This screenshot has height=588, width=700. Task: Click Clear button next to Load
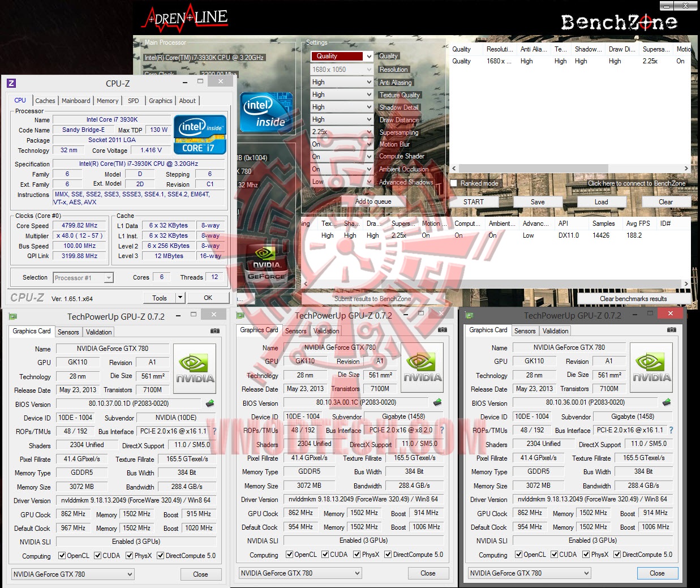pyautogui.click(x=665, y=202)
